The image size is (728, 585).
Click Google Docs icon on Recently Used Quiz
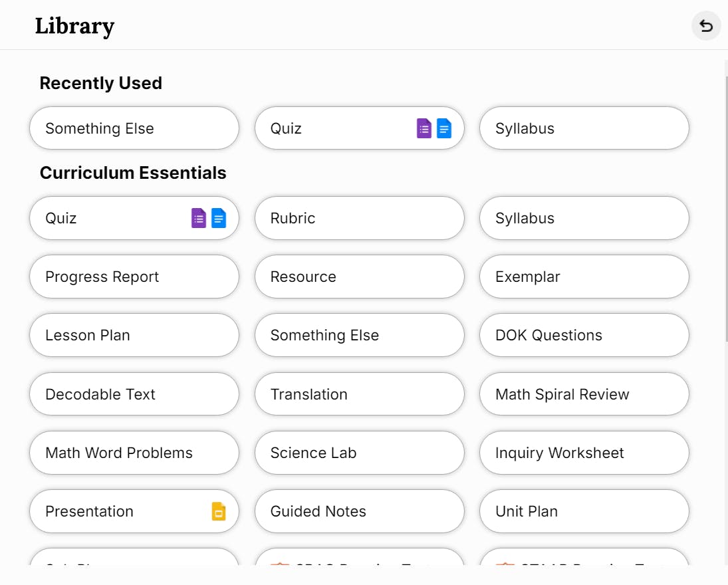click(x=444, y=128)
